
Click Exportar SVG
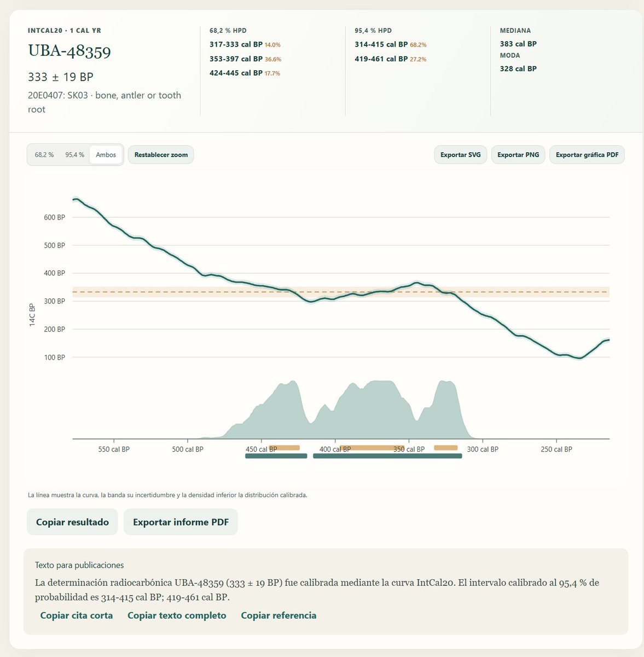coord(461,155)
